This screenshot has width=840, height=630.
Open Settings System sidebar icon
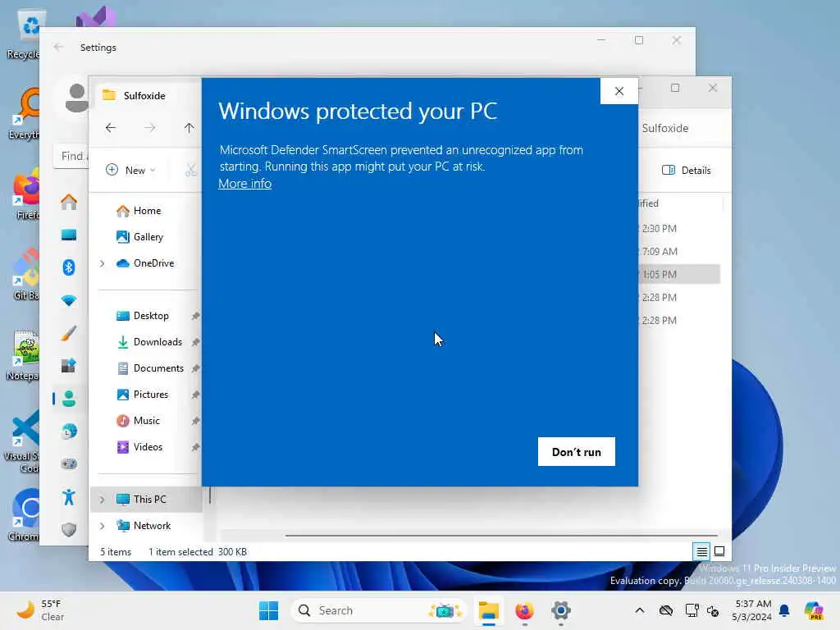69,235
